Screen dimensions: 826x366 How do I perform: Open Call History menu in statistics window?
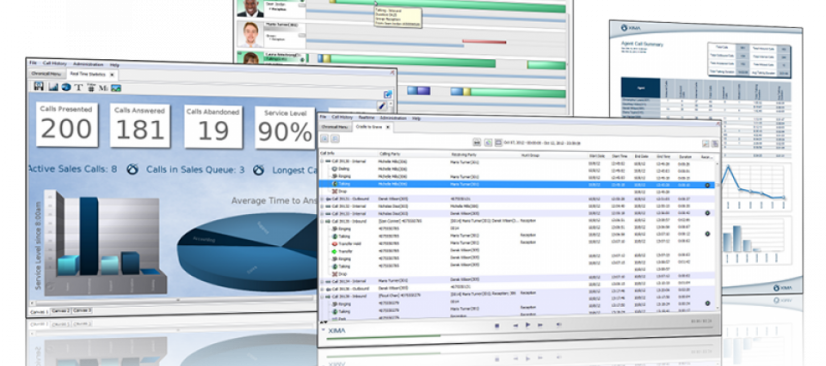55,63
